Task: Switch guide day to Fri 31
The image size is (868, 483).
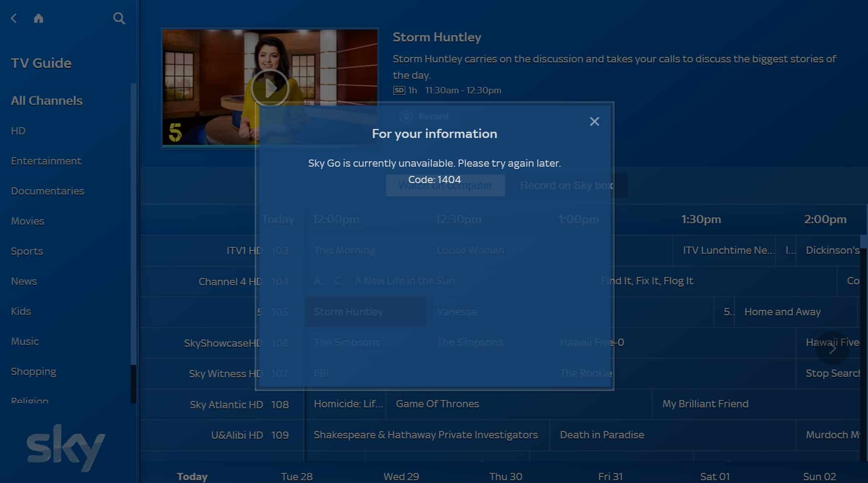Action: click(x=610, y=477)
